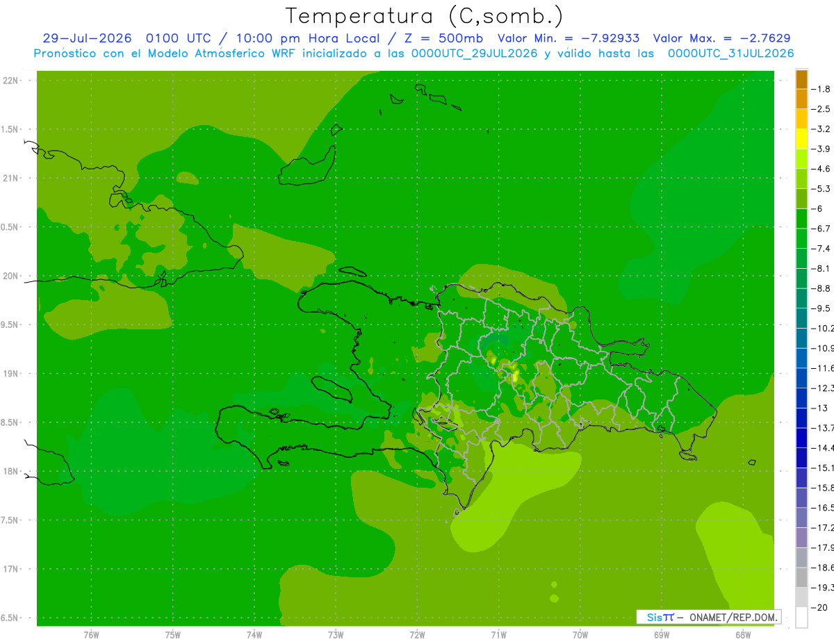
Task: Click the "75W" longitude tick label
Action: pos(173,634)
